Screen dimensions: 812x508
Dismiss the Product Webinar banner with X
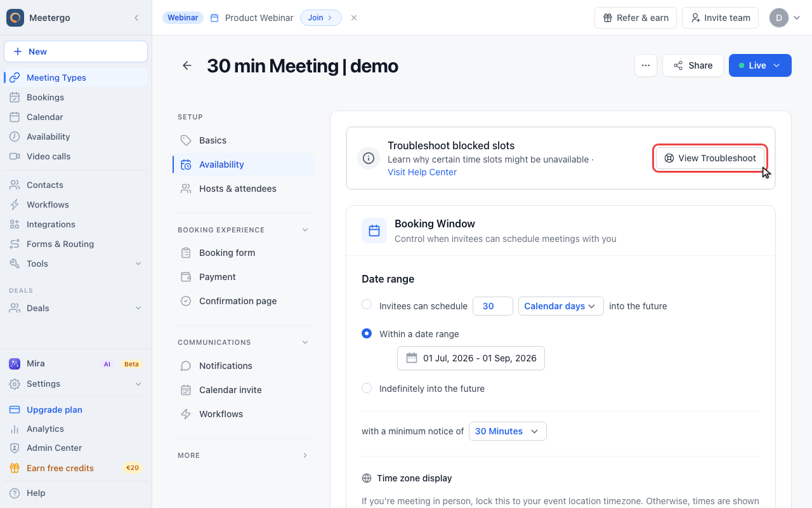[x=354, y=18]
